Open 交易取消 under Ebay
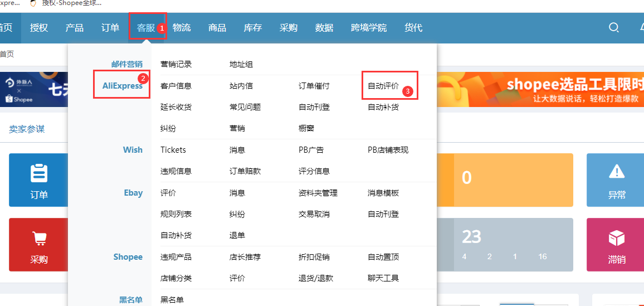Image resolution: width=644 pixels, height=306 pixels. coord(314,214)
